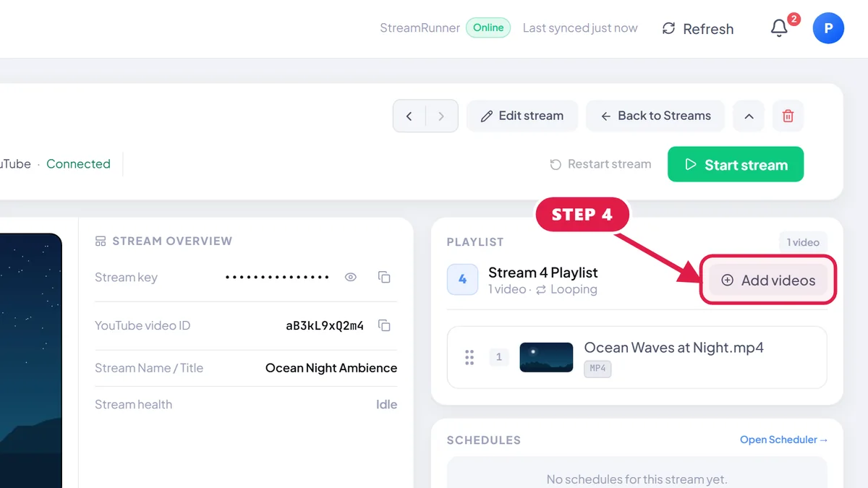Click the Stream 4 Playlist title
868x488 pixels.
tap(543, 273)
